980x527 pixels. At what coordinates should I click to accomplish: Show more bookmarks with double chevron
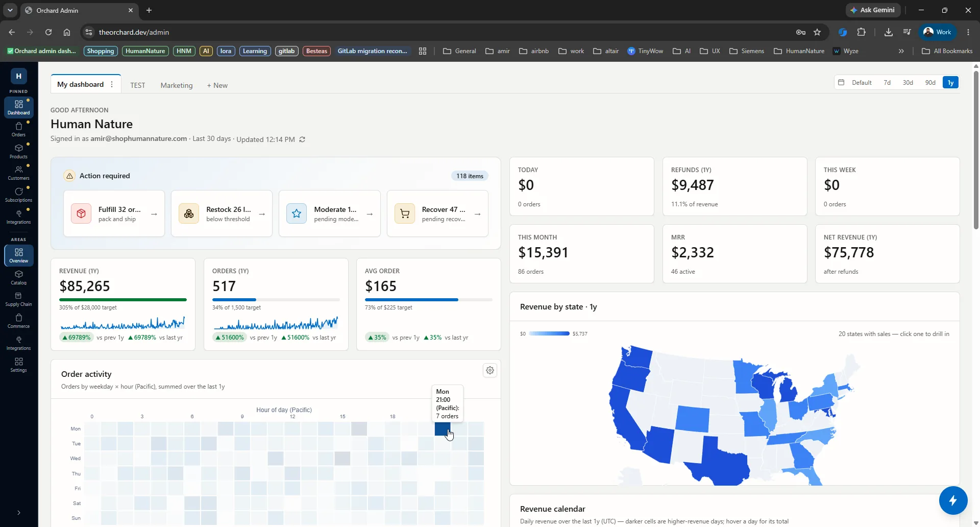tap(901, 51)
